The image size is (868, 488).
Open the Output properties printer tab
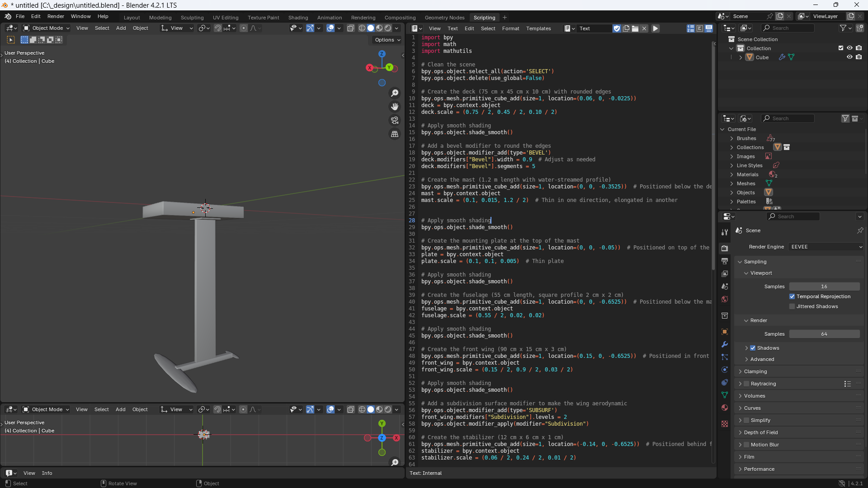click(725, 261)
